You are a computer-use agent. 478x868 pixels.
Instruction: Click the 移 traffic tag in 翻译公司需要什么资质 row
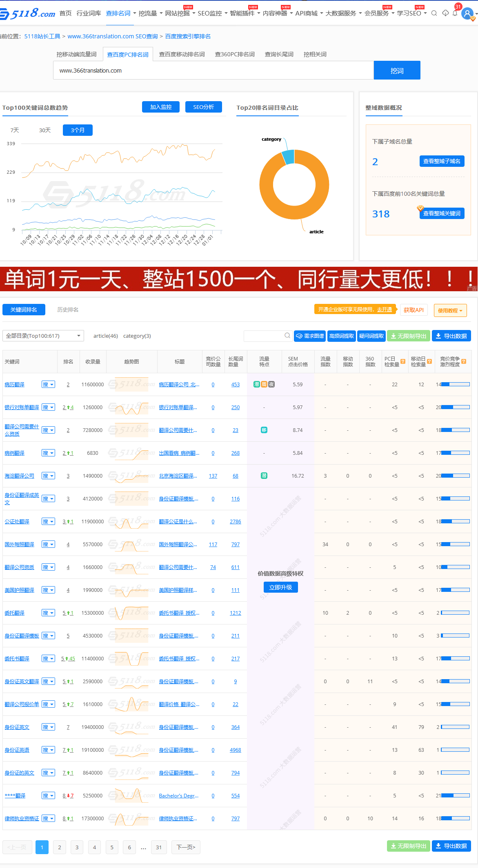[264, 430]
